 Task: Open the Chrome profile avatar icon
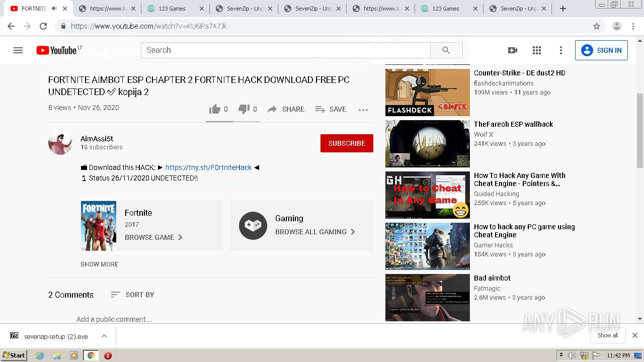point(616,26)
